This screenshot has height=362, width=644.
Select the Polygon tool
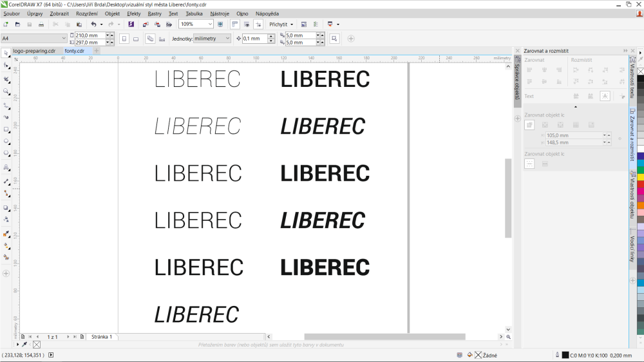[x=6, y=153]
